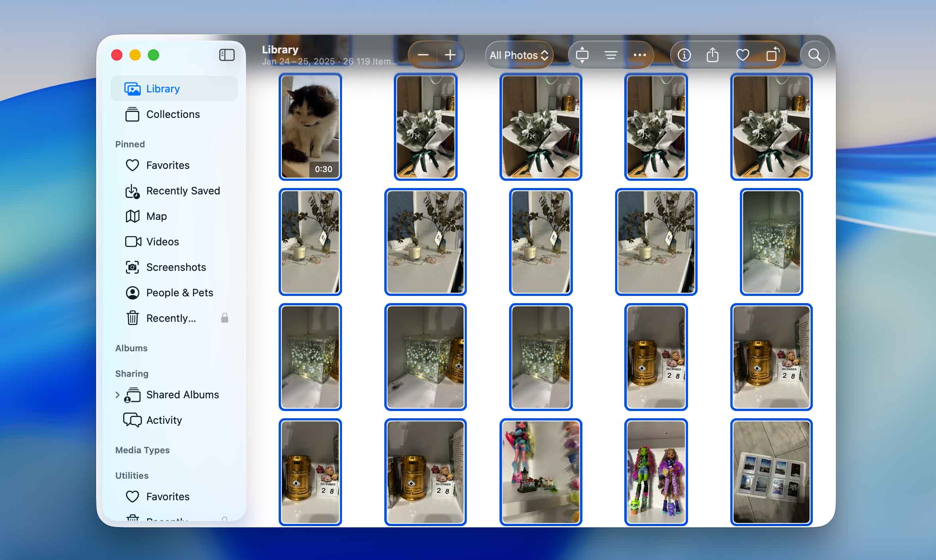The width and height of the screenshot is (936, 560).
Task: Open Shared Albums in the sidebar
Action: (x=174, y=395)
